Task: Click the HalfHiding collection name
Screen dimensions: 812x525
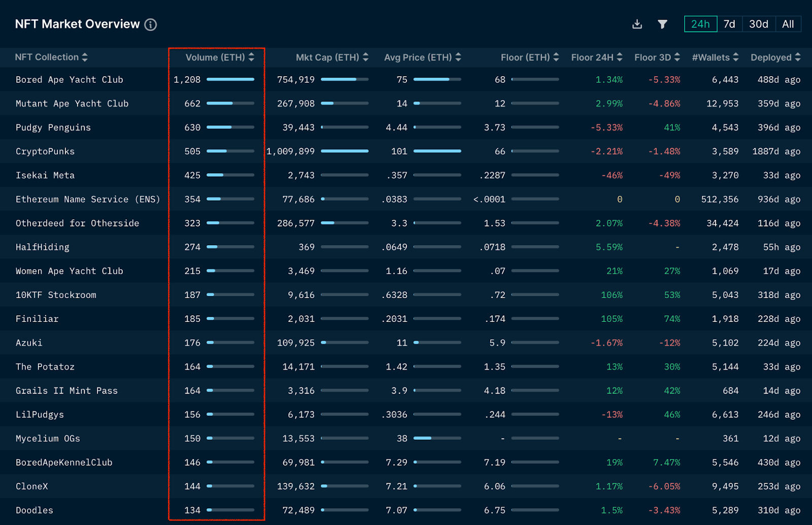Action: point(43,247)
